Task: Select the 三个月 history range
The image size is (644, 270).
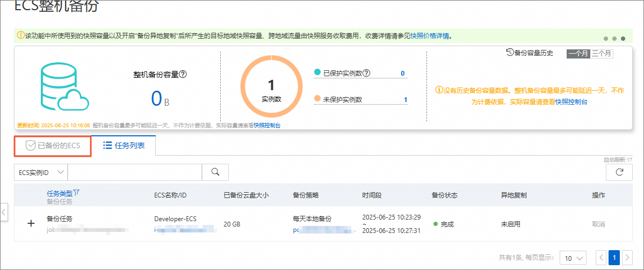Action: pyautogui.click(x=602, y=53)
